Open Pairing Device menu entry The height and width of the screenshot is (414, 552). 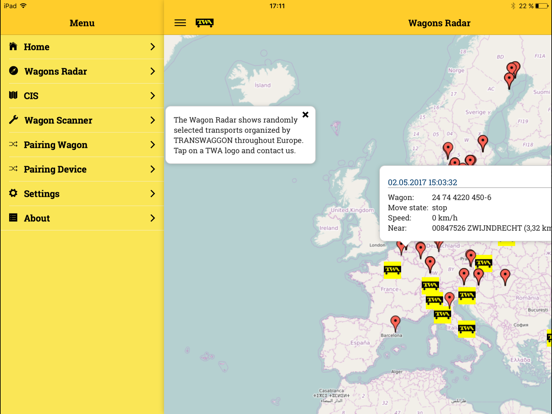click(82, 169)
